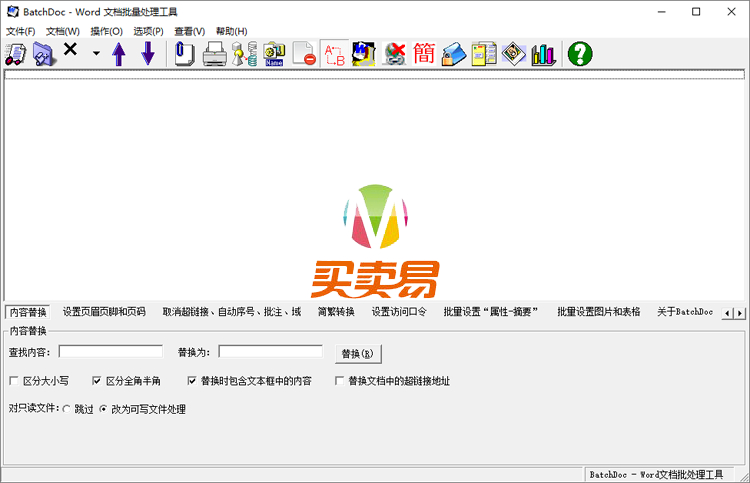The width and height of the screenshot is (750, 483).
Task: Click the add documents toolbar icon
Action: point(16,54)
